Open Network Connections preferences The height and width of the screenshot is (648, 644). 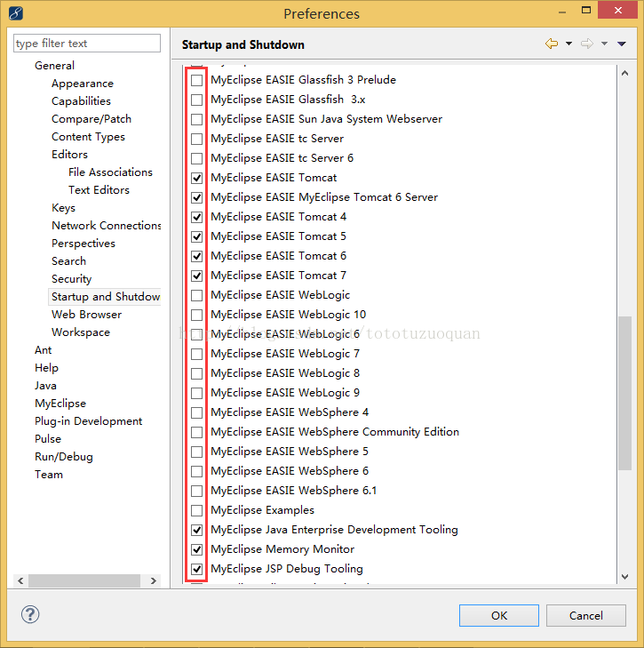click(106, 226)
